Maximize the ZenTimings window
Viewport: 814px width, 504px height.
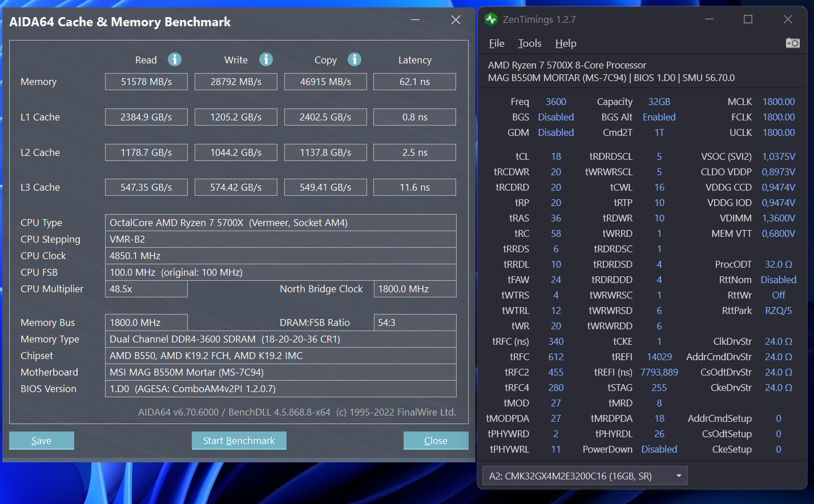(748, 19)
